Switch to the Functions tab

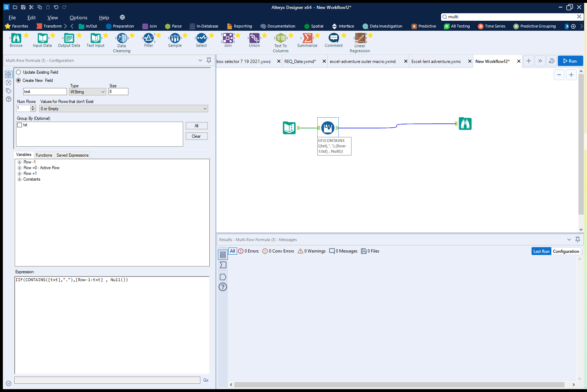(44, 155)
